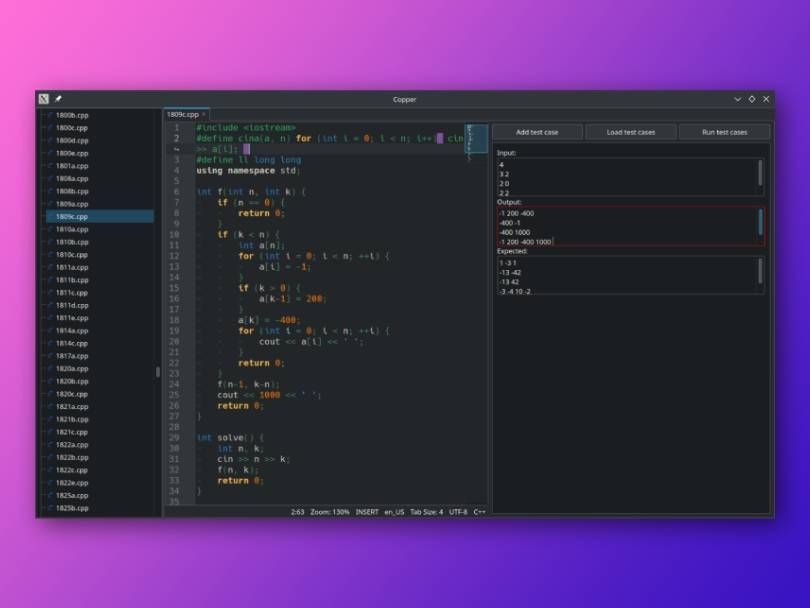Switch to the 1809c.cpp tab

[182, 115]
